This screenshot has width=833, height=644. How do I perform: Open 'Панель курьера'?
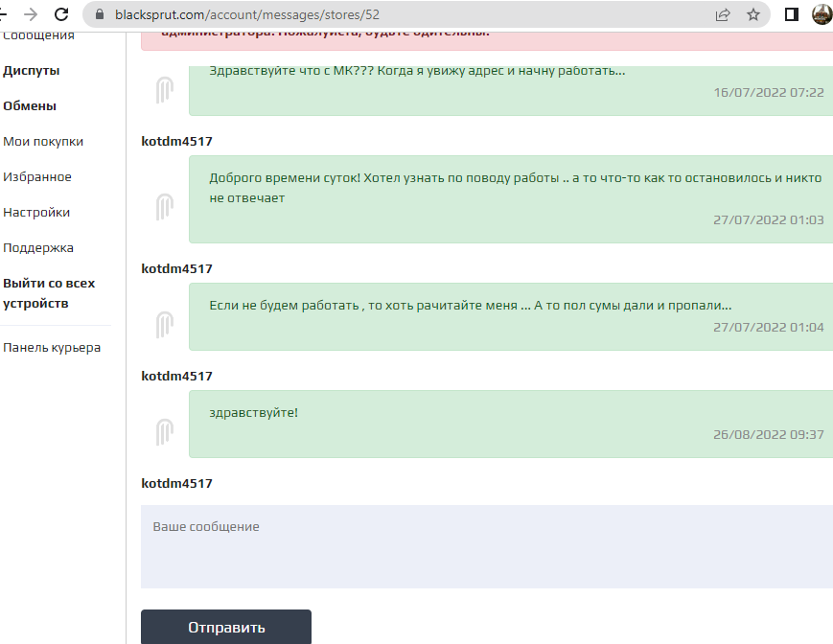(x=52, y=348)
